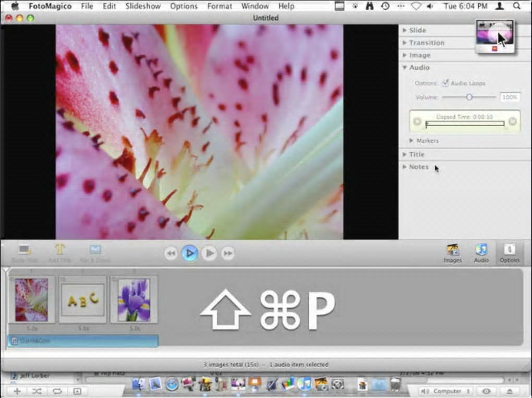532x398 pixels.
Task: Select the ABC title slide thumbnail
Action: coord(83,300)
